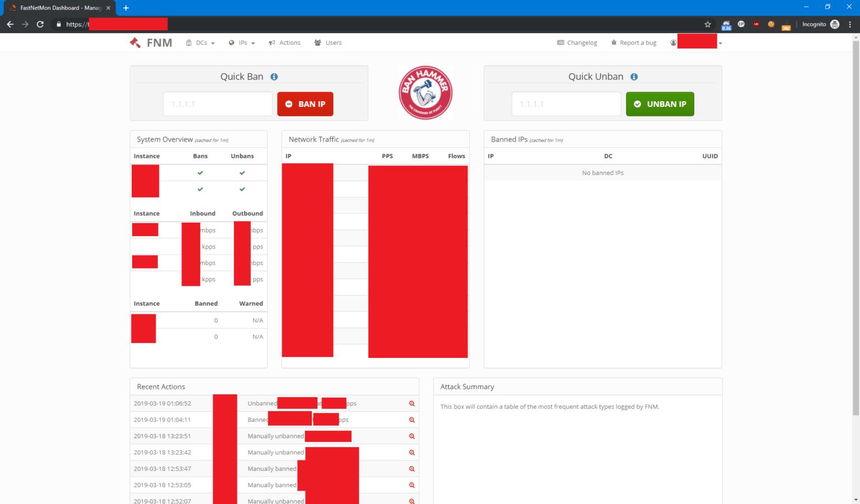Click the FNM hammer logo icon

135,43
